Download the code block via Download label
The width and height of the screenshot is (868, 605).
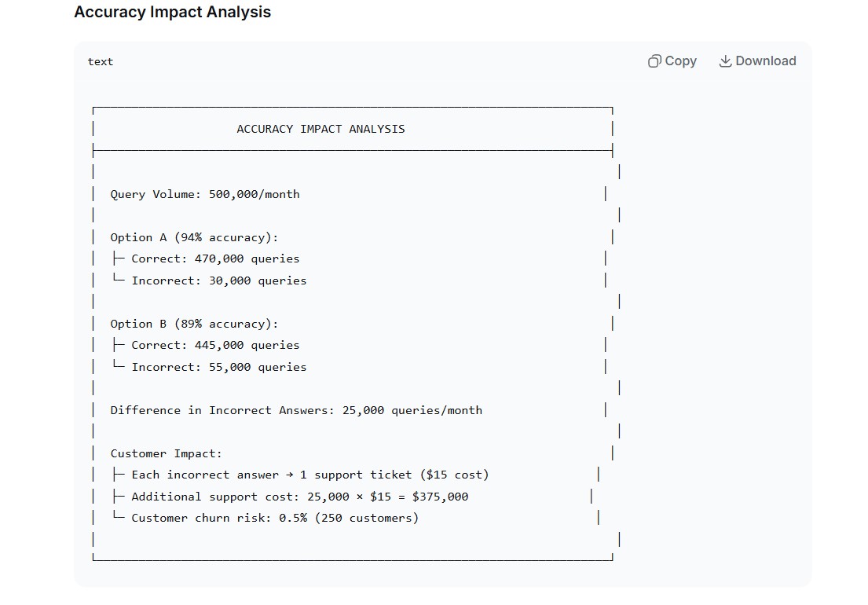click(766, 60)
